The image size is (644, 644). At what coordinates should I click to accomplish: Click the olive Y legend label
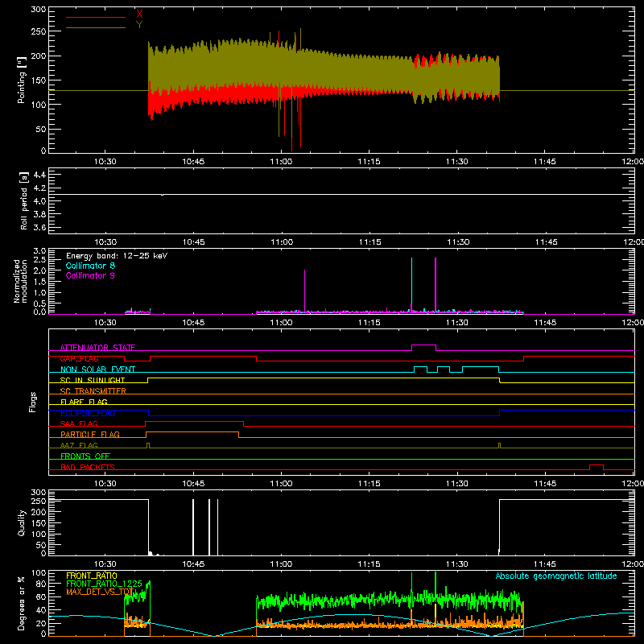point(139,25)
